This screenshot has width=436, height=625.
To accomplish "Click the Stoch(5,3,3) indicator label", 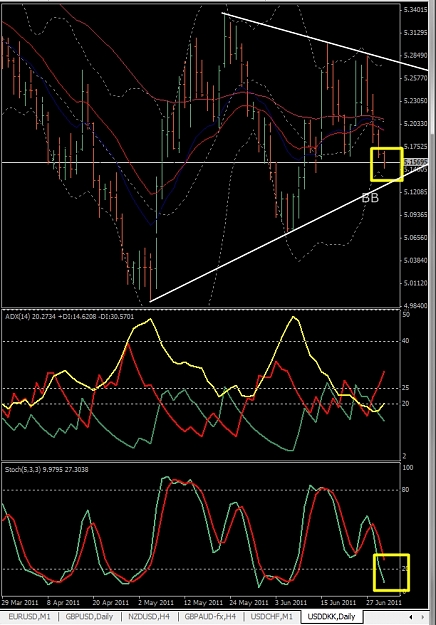I will pyautogui.click(x=47, y=470).
